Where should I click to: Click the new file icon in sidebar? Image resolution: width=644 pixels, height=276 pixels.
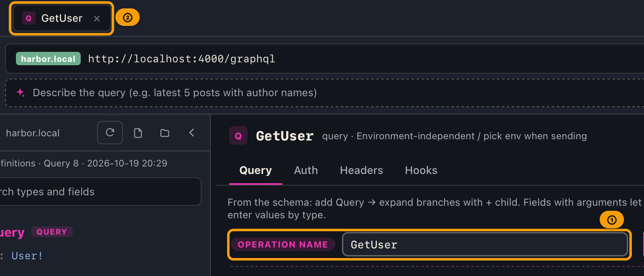[x=138, y=133]
